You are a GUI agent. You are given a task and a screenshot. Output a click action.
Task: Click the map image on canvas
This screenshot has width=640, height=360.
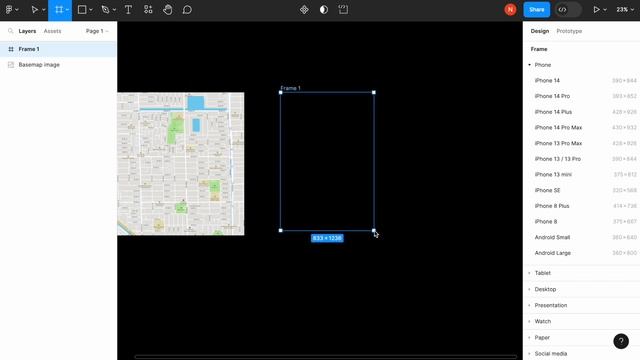pyautogui.click(x=181, y=164)
